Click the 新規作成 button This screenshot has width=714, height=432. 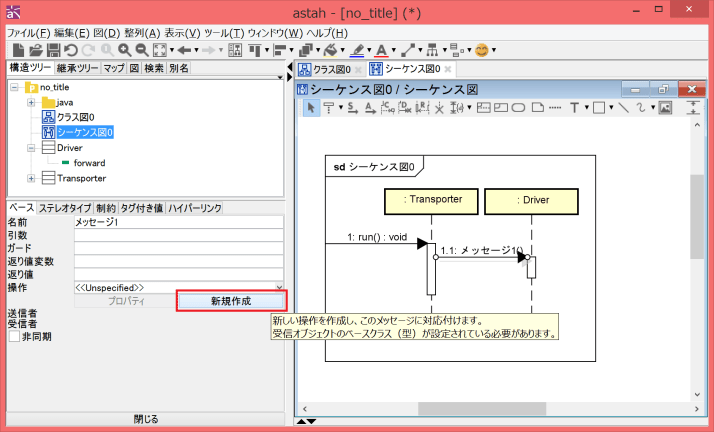coord(231,300)
